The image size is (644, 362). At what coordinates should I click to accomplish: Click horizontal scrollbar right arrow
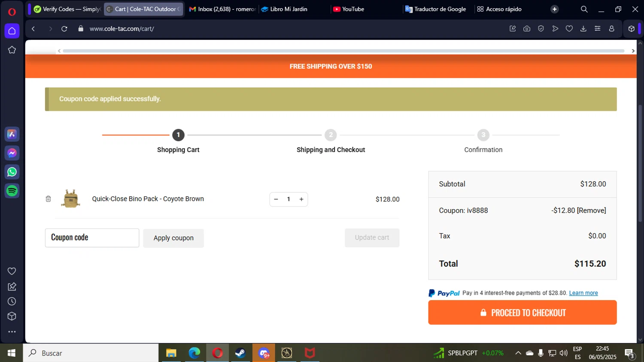[633, 51]
